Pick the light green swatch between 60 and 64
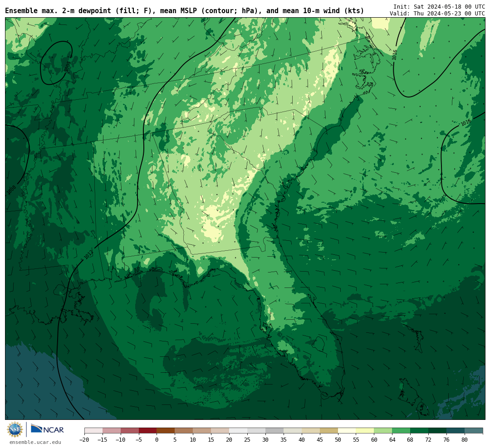The width and height of the screenshot is (490, 448). pyautogui.click(x=383, y=431)
